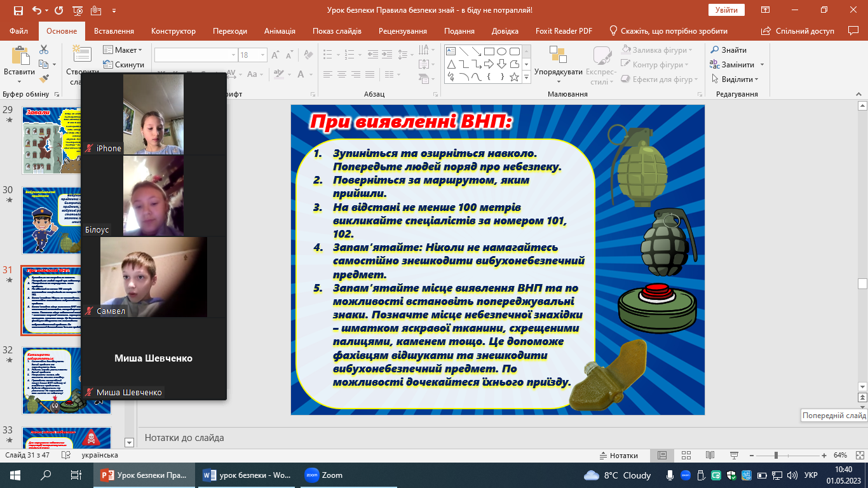Save the presentation with the floppy disk icon
Image resolution: width=868 pixels, height=488 pixels.
coord(18,11)
